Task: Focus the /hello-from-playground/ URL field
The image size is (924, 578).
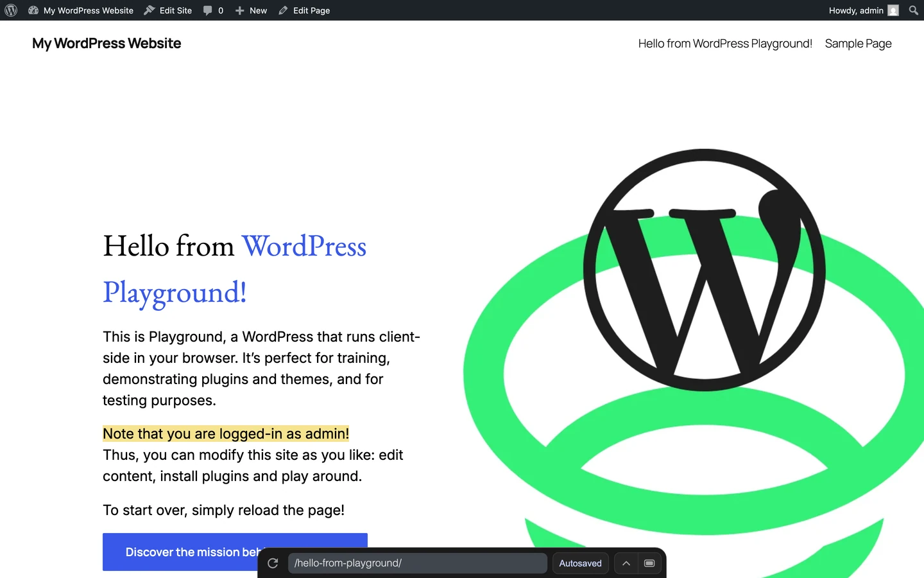Action: 417,563
